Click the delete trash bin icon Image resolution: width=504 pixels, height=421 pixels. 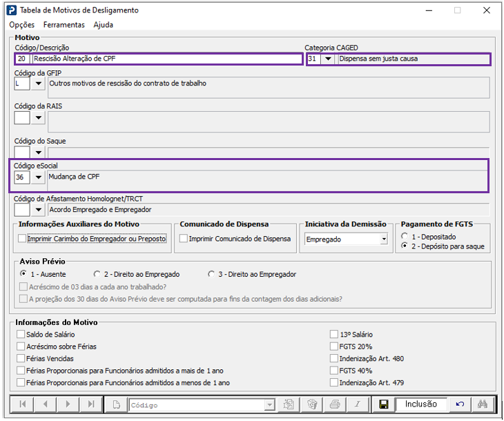click(312, 404)
